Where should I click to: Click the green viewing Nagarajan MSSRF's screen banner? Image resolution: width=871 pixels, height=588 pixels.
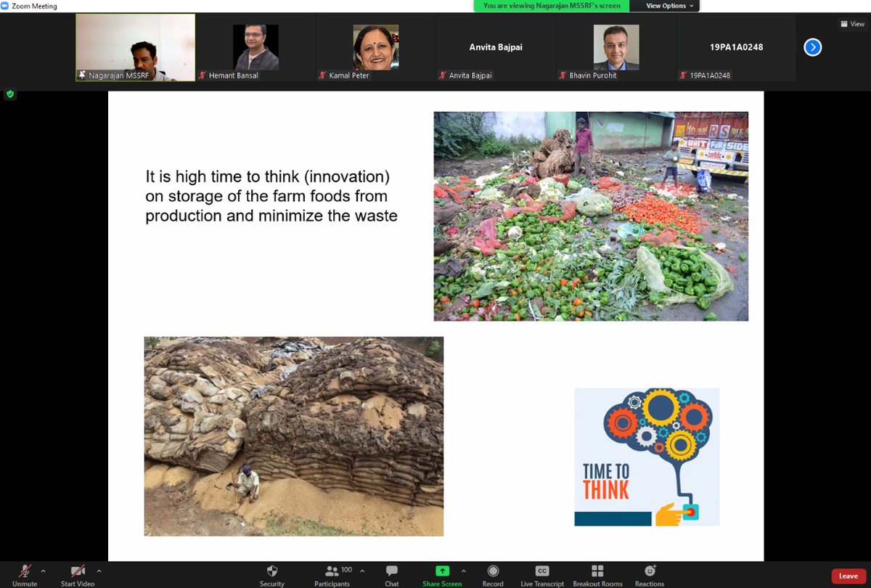tap(552, 6)
